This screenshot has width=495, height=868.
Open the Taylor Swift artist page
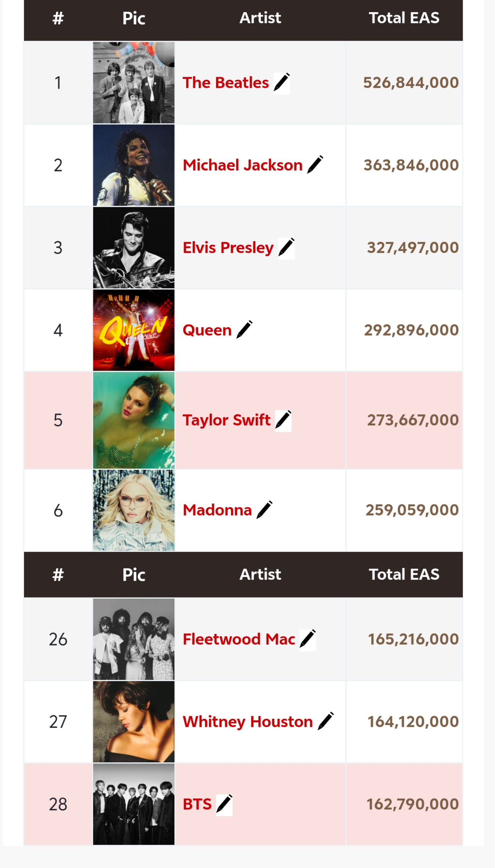tap(226, 420)
